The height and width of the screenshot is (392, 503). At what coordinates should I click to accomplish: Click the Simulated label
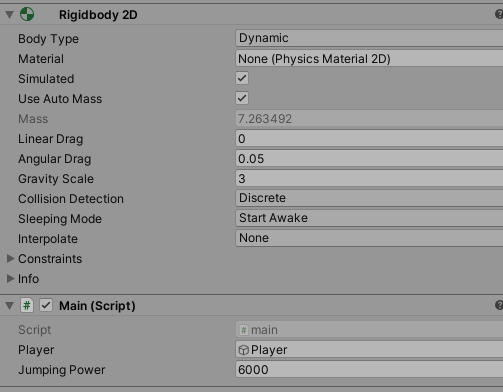[x=46, y=79]
